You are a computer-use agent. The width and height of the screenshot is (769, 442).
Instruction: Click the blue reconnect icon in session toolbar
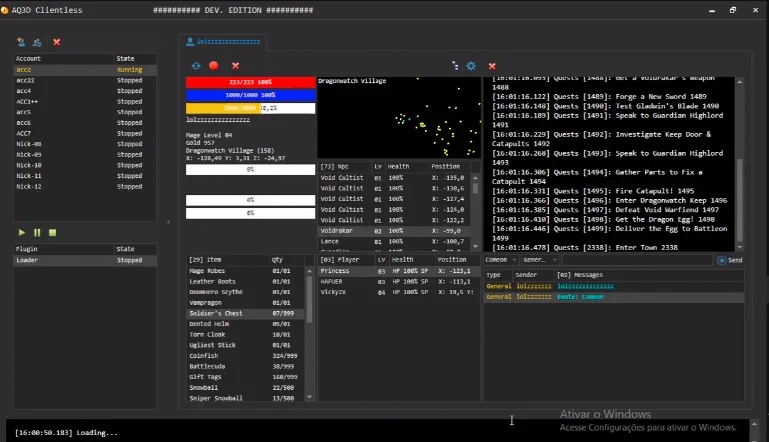[x=196, y=66]
